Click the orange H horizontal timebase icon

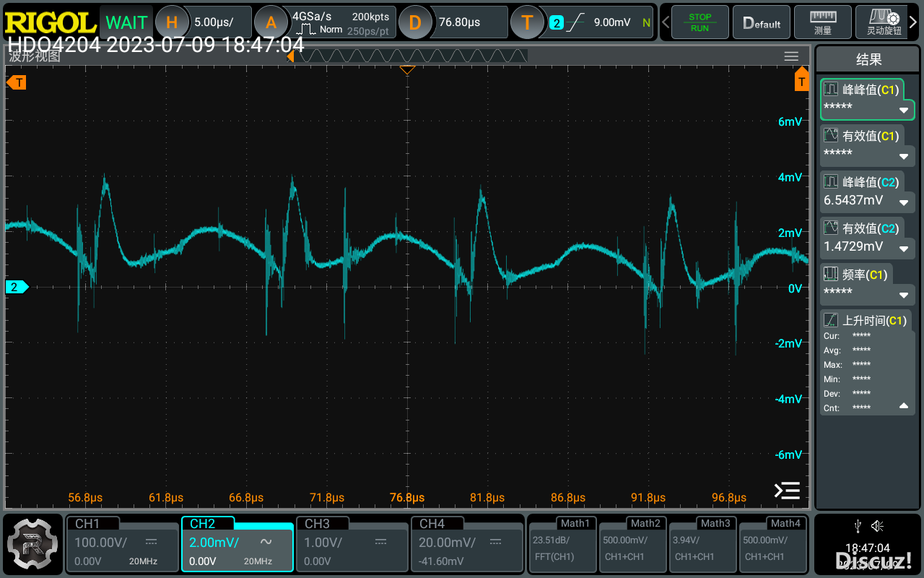point(172,22)
